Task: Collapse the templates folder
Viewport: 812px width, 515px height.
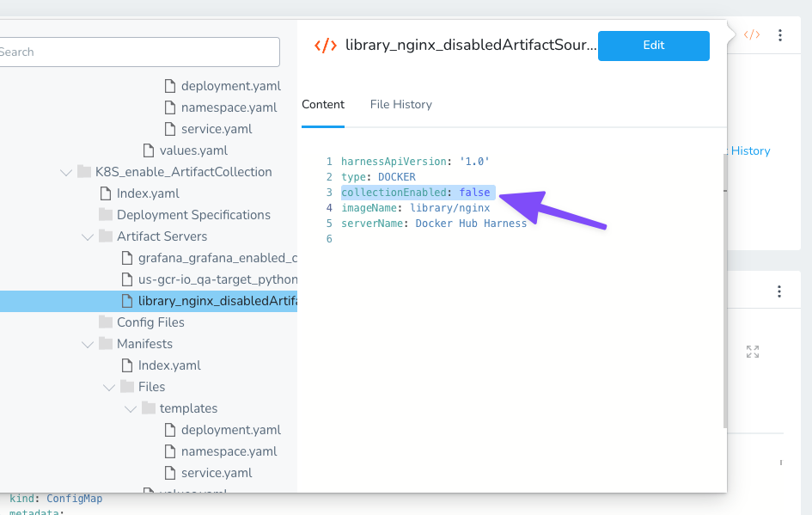Action: (x=131, y=408)
